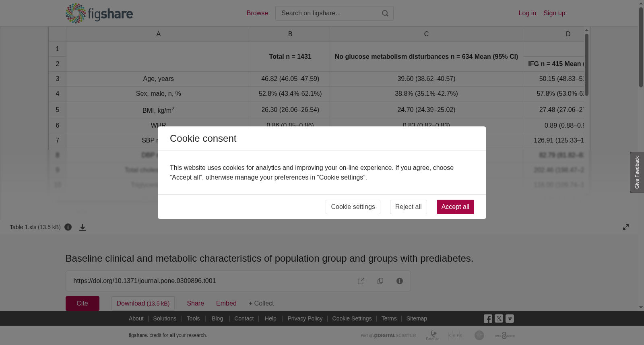Reject all cookies
Viewport: 644px width, 345px height.
pos(408,207)
